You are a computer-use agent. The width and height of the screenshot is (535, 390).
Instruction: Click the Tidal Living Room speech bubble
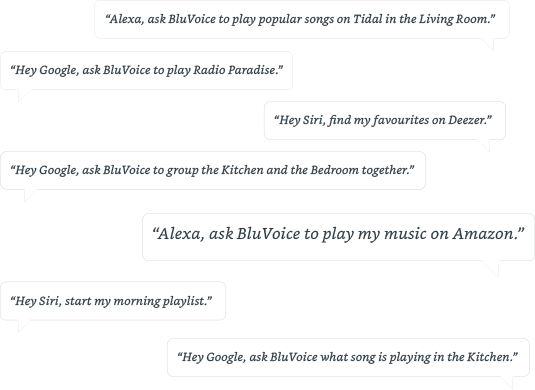coord(302,19)
